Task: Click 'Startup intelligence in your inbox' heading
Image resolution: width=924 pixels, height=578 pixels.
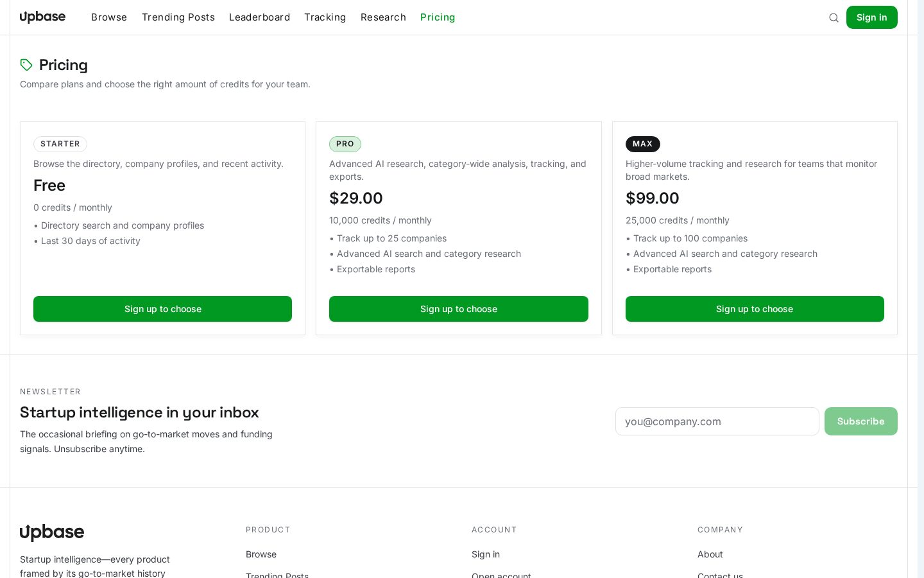Action: pos(139,412)
